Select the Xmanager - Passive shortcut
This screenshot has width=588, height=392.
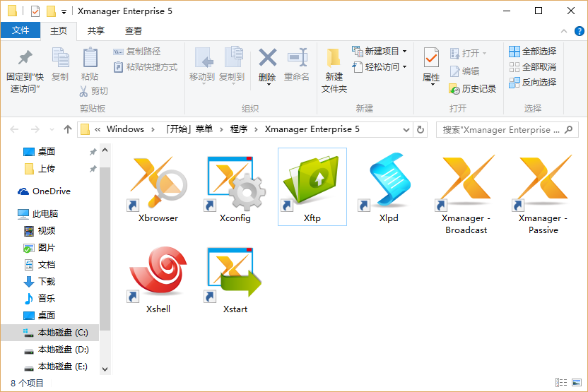pyautogui.click(x=543, y=182)
